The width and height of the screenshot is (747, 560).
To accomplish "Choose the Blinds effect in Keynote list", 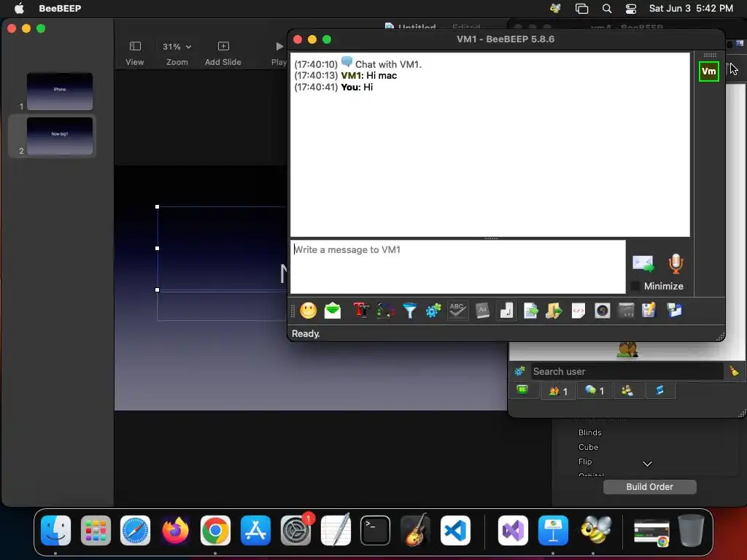I will coord(589,432).
